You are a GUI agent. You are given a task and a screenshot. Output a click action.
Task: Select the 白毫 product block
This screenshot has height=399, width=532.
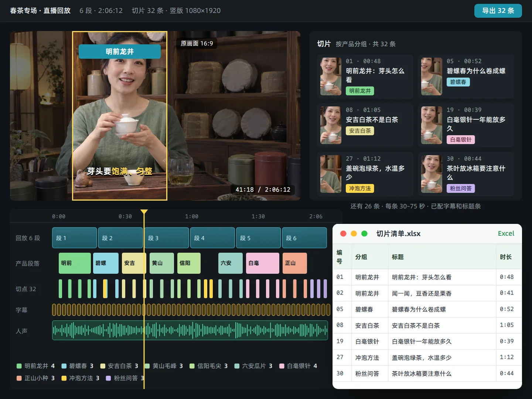pyautogui.click(x=263, y=263)
